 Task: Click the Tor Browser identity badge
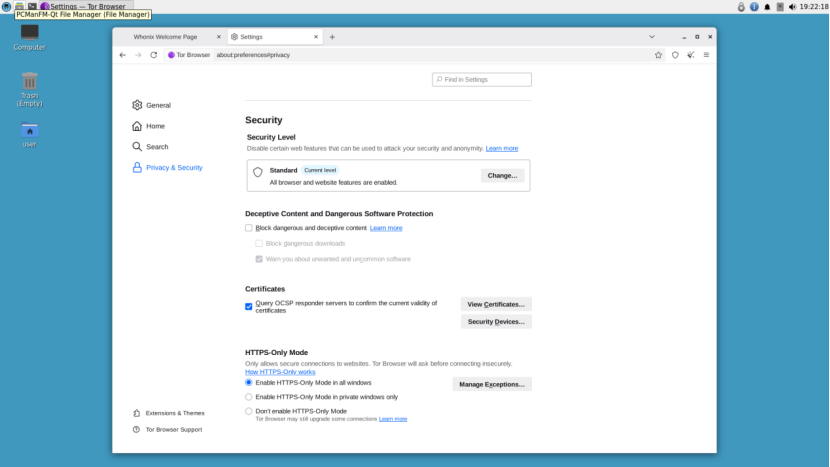(x=189, y=55)
